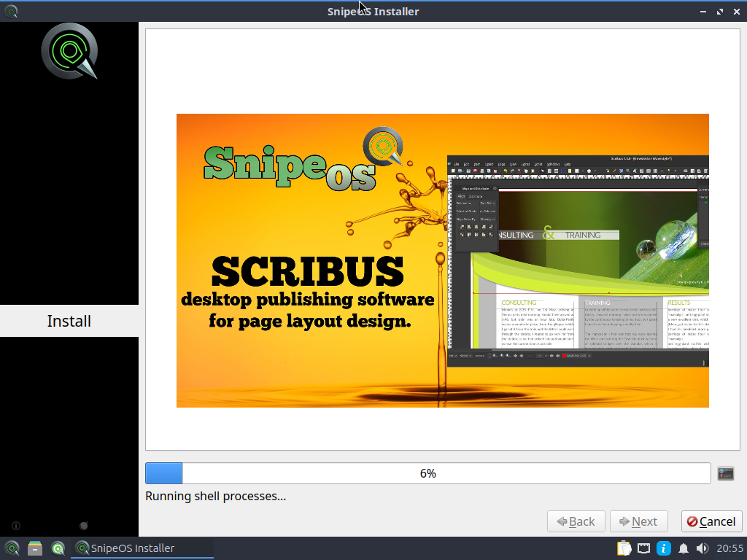Click the SnipeOS Installer window title
Viewport: 747px width, 560px height.
(373, 12)
